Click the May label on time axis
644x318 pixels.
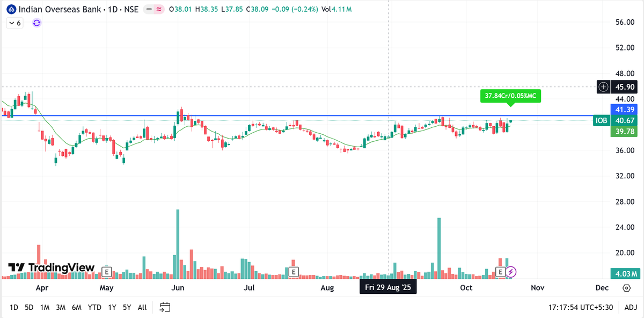click(106, 288)
